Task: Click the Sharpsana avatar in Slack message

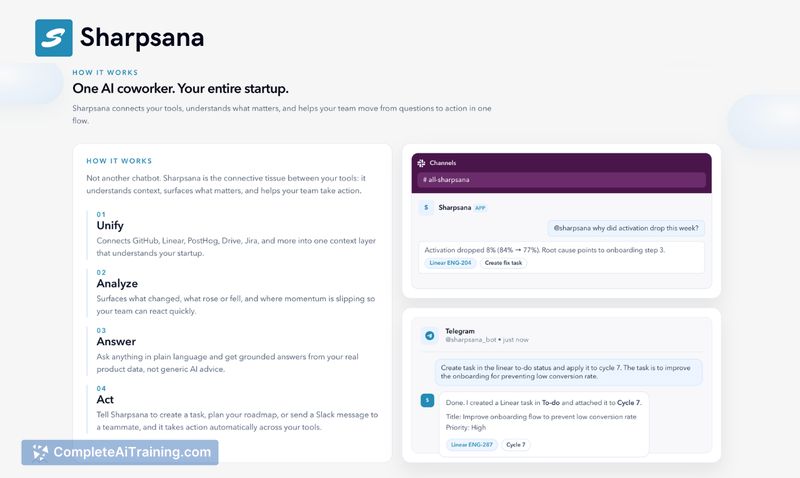Action: (x=427, y=208)
